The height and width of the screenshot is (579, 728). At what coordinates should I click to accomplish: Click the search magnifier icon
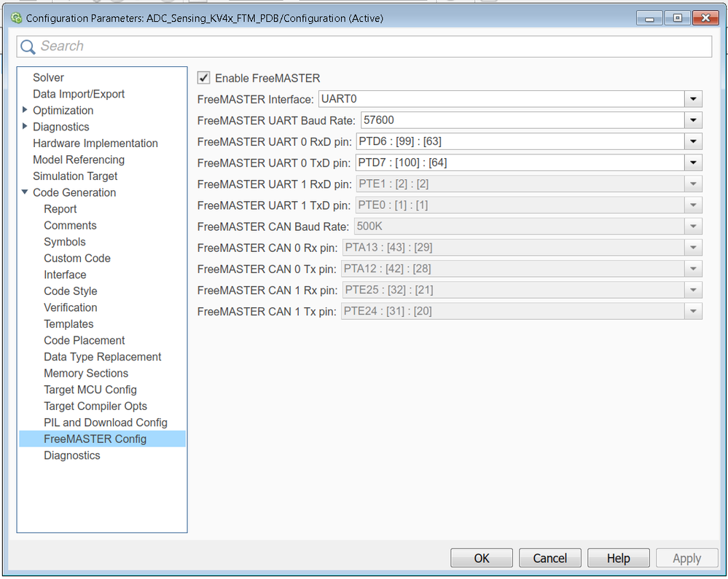click(x=28, y=47)
